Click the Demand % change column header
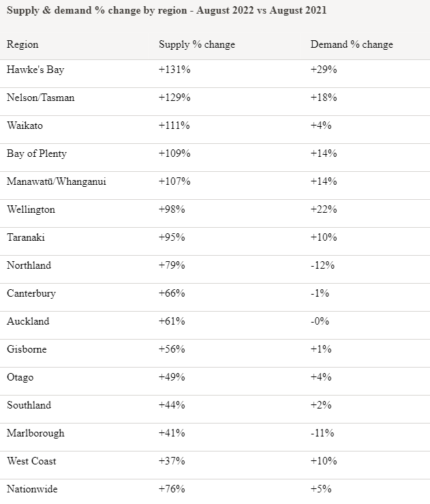430x504 pixels. click(x=352, y=44)
